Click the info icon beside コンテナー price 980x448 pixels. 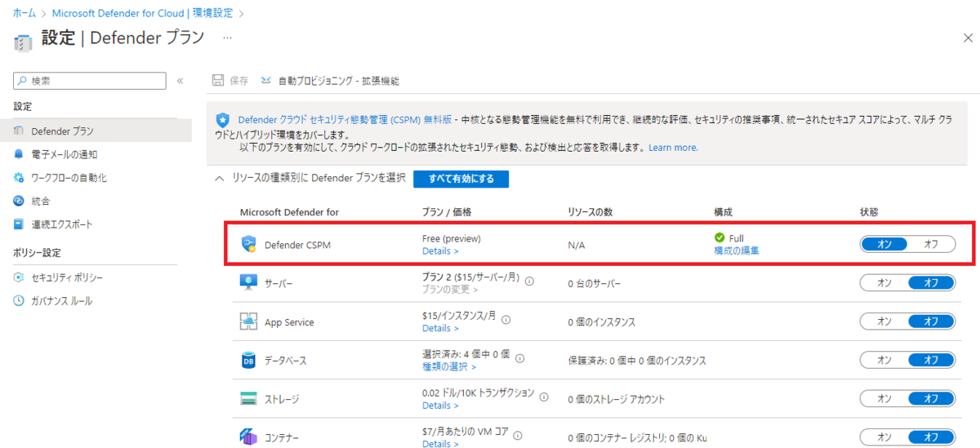[517, 435]
